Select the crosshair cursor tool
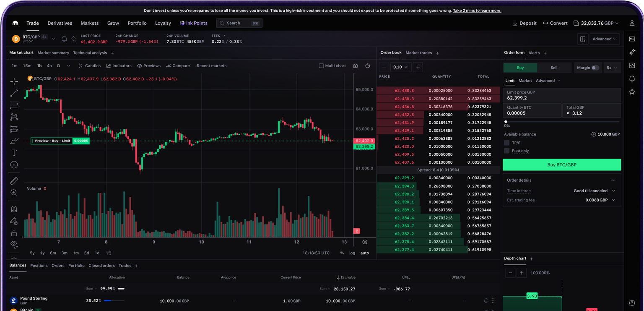 (x=14, y=81)
